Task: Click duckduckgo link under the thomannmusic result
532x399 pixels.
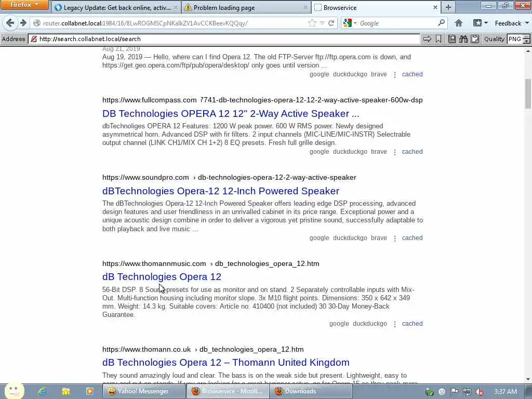Action: [x=370, y=324]
